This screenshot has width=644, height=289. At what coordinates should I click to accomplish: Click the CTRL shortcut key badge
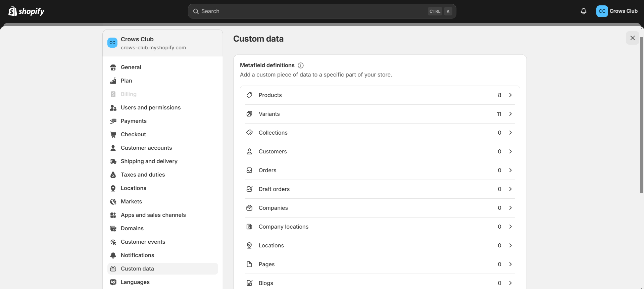[x=435, y=11]
